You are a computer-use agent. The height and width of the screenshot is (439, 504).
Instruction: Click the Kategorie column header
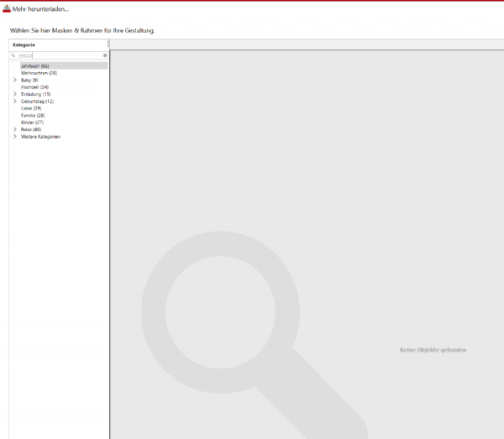pyautogui.click(x=58, y=45)
